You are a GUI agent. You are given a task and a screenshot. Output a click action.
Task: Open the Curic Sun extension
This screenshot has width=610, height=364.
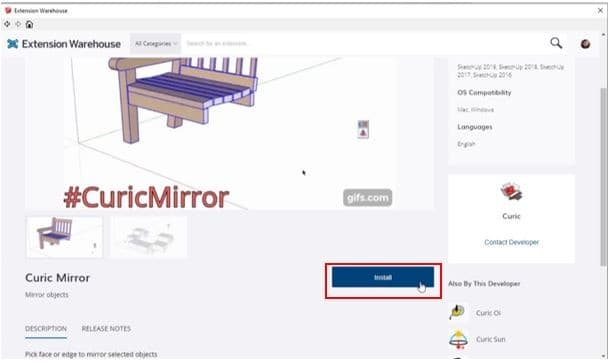point(491,340)
